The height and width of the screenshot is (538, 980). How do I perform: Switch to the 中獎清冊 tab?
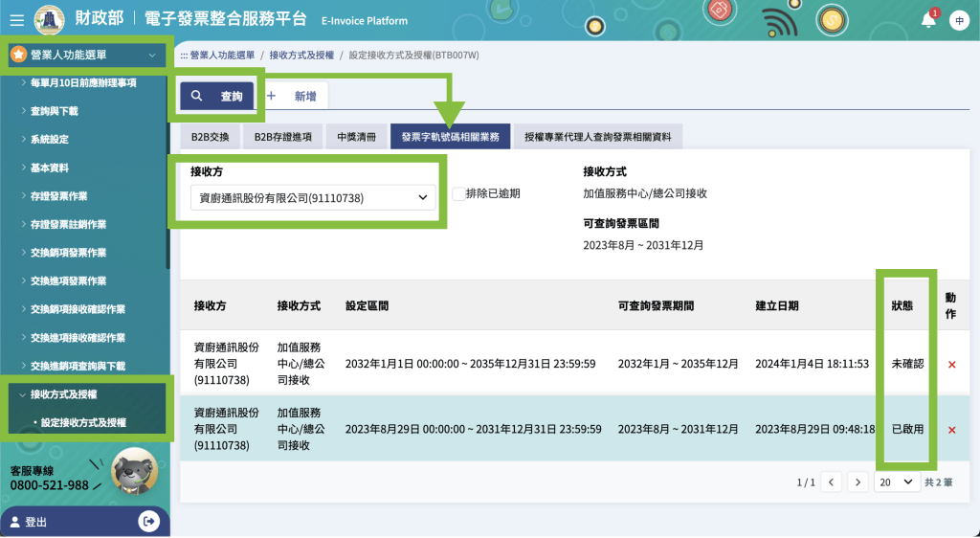(x=356, y=137)
